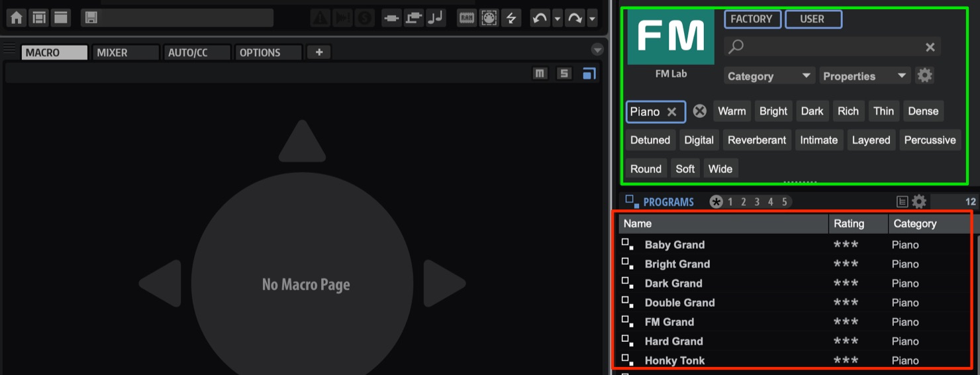980x375 pixels.
Task: Click the macro pad left arrow
Action: coord(161,284)
